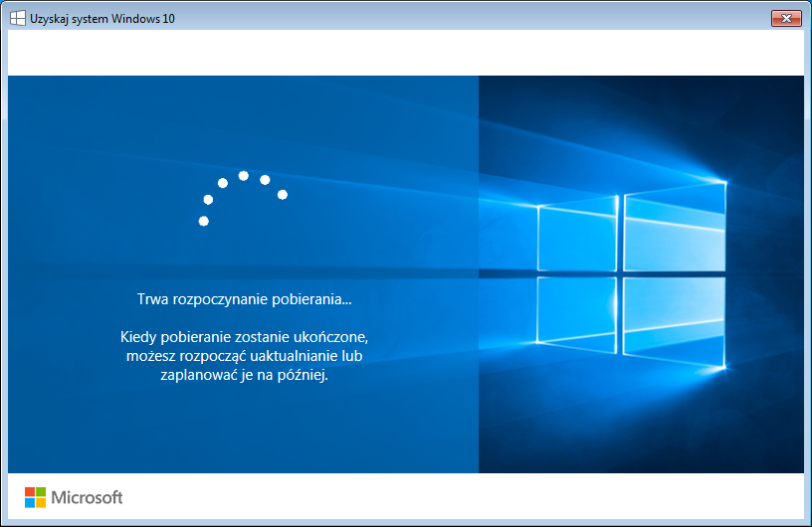Click the Windows 10 hero logo image
The height and width of the screenshot is (527, 812).
click(632, 274)
